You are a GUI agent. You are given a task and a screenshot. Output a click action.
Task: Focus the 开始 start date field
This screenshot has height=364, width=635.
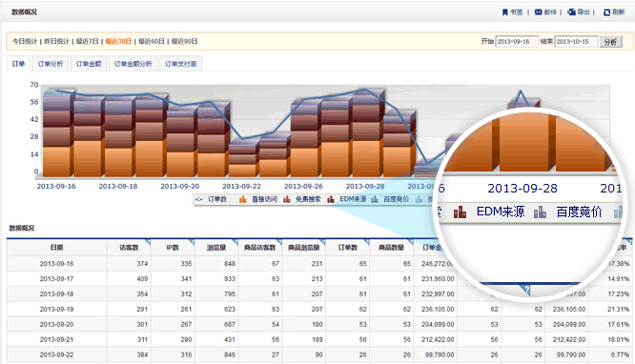[517, 41]
